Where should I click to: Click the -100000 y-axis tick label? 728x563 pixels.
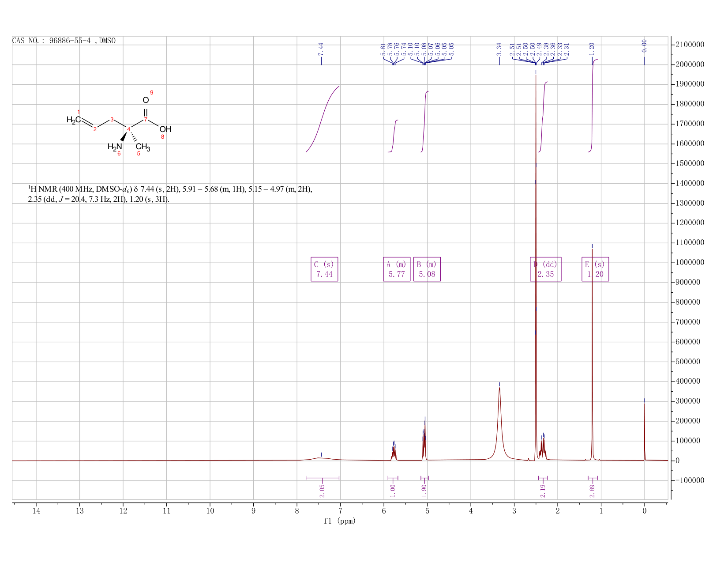tap(690, 480)
